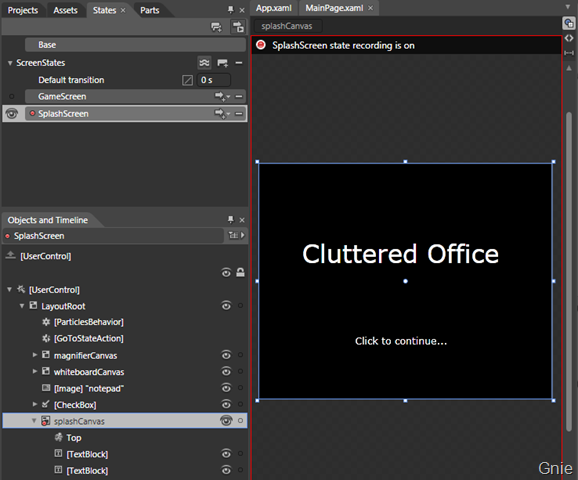The image size is (578, 480).
Task: Toggle show-all eye in timeline header
Action: pyautogui.click(x=226, y=273)
